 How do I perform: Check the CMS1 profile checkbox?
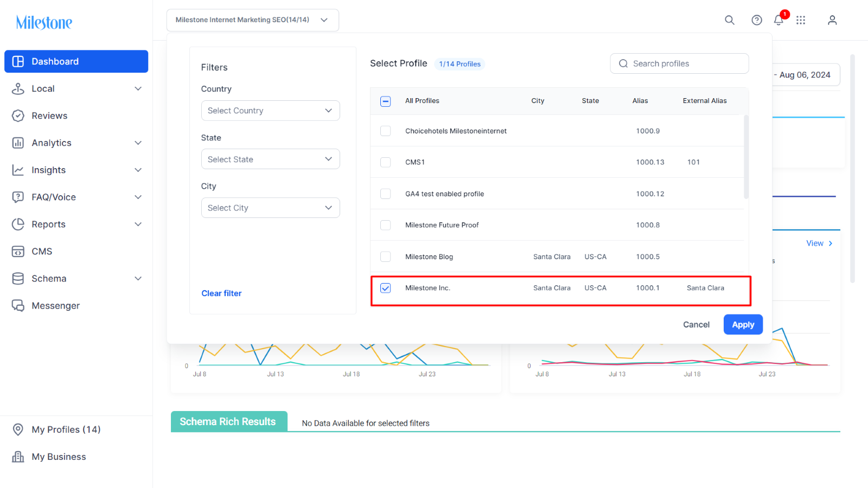[x=386, y=162]
